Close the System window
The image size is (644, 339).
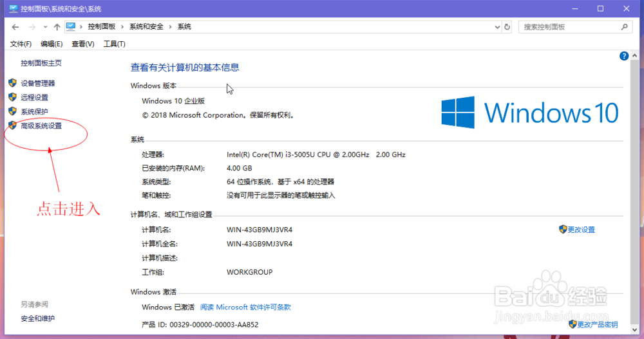pos(627,8)
